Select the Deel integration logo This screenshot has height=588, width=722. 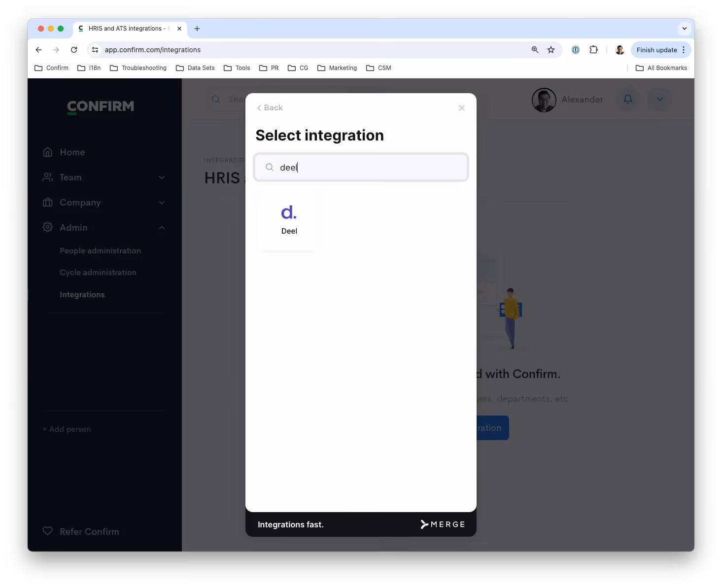tap(289, 212)
